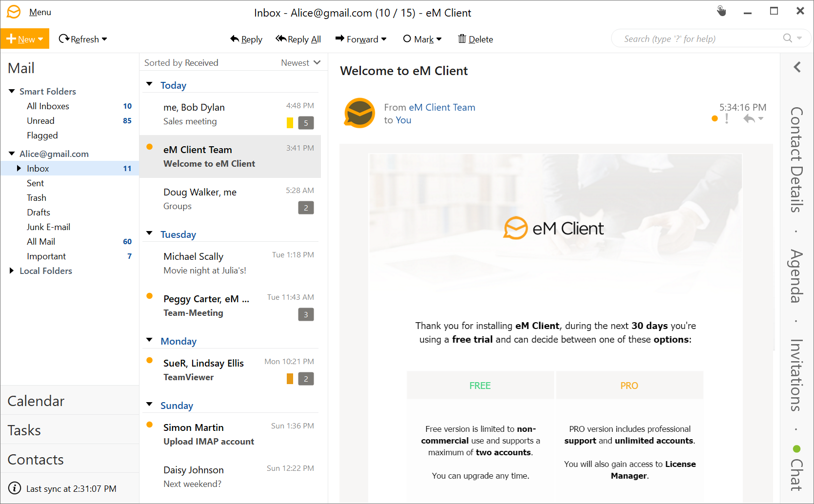Image resolution: width=814 pixels, height=504 pixels.
Task: Click Sorted by Received header
Action: (x=181, y=62)
